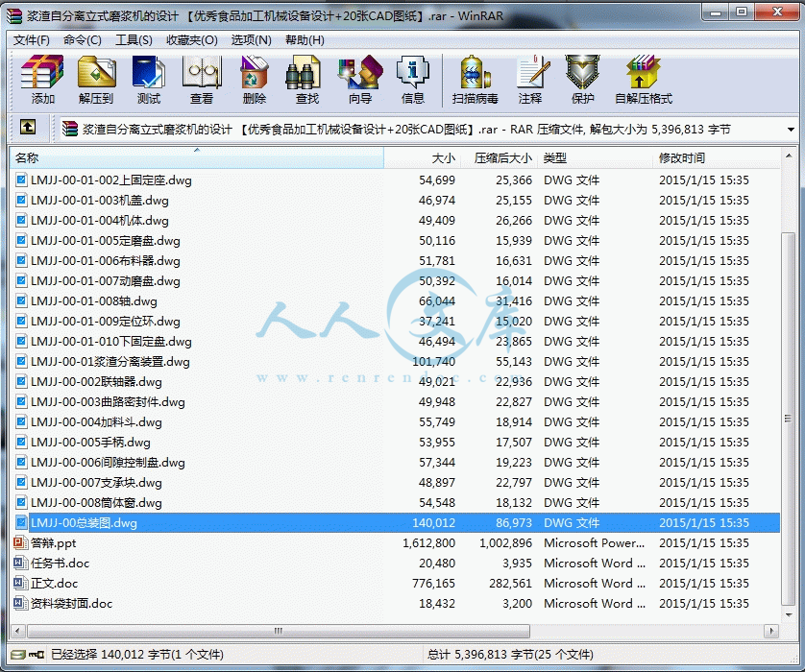
Task: Click the drive icon in status bar
Action: [x=18, y=655]
